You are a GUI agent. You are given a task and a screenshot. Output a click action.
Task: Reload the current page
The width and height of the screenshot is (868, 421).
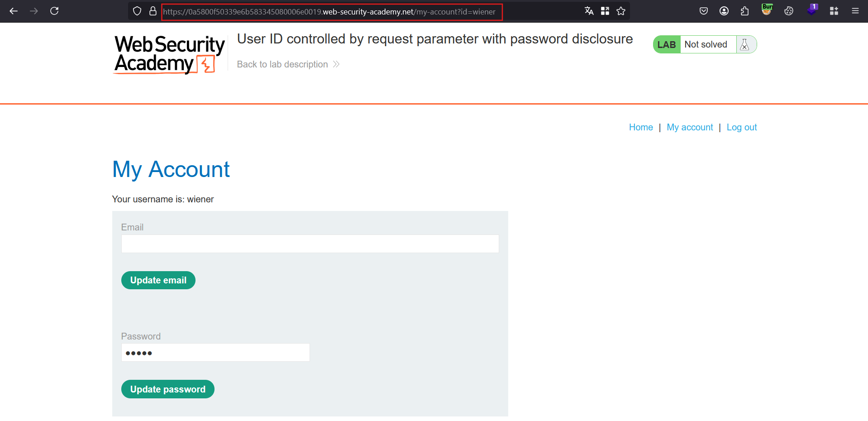click(54, 11)
